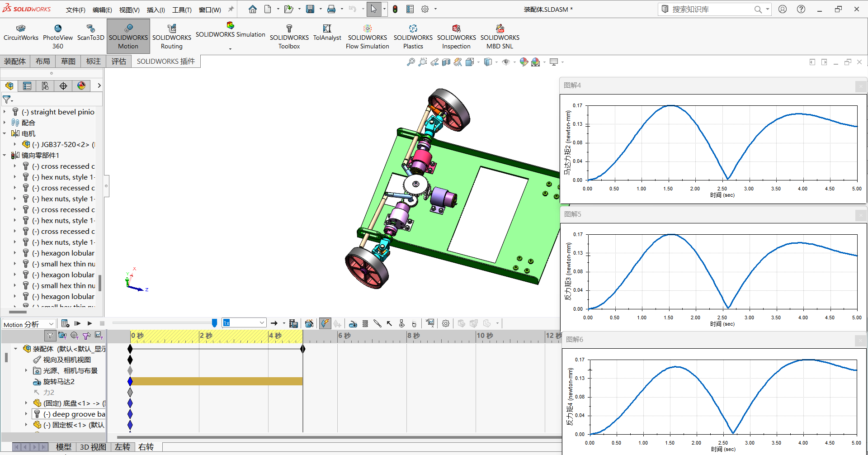
Task: Add a motor using the motor icon
Action: click(353, 323)
